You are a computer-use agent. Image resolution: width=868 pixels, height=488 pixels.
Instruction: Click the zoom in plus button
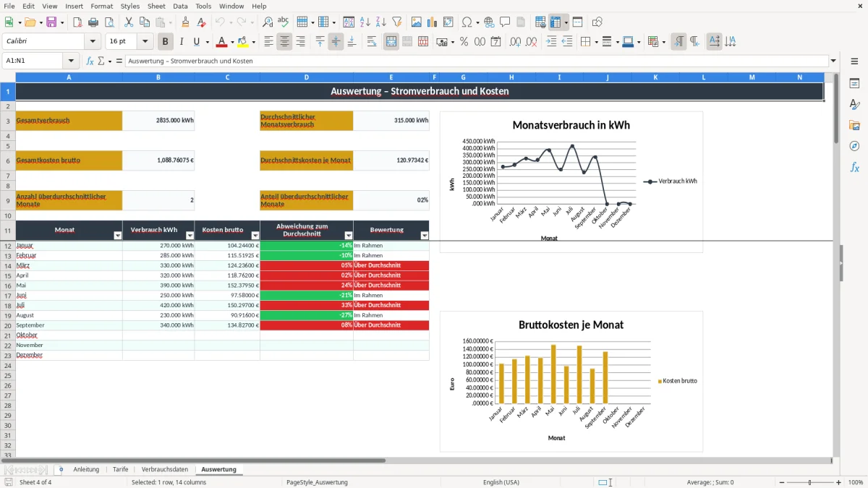click(838, 482)
